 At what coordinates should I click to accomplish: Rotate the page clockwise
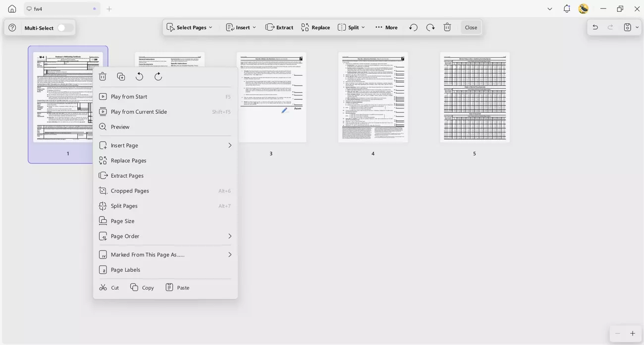click(x=158, y=76)
